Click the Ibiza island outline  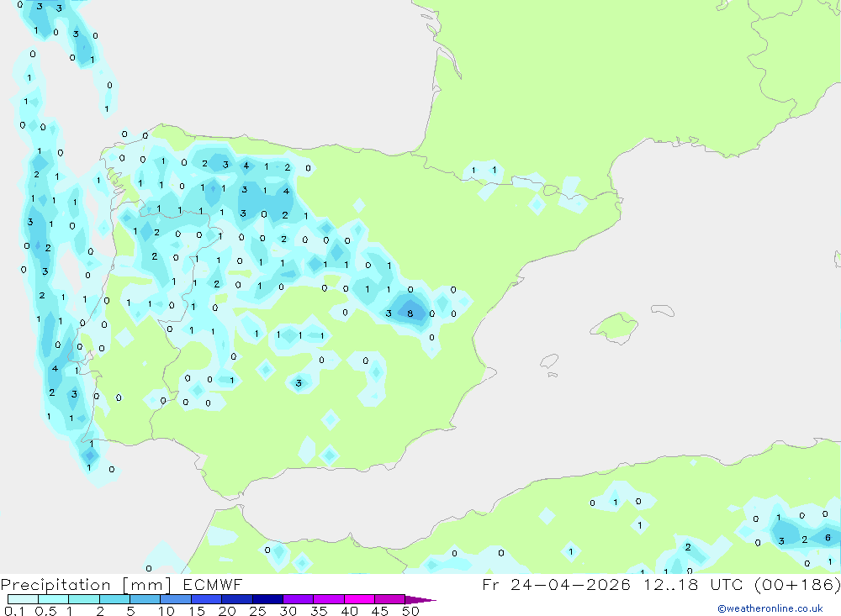tap(550, 361)
